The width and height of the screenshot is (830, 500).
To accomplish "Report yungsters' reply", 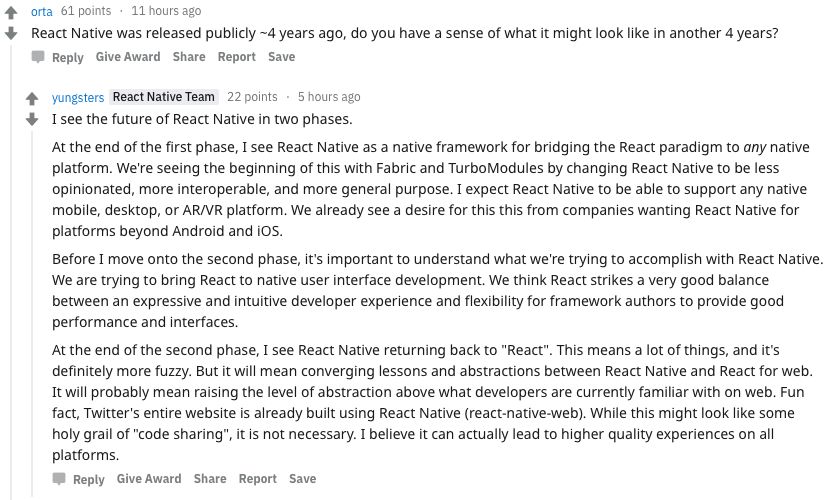I will 258,479.
